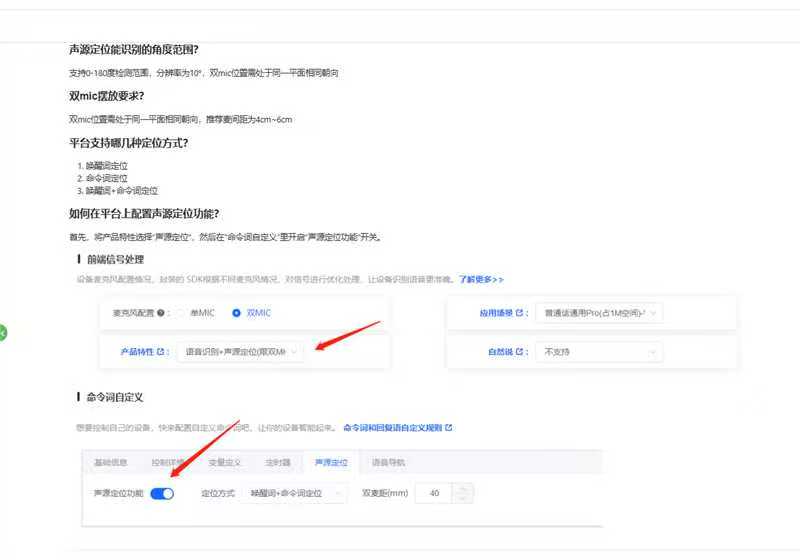Open the 自然说 label link

click(505, 351)
